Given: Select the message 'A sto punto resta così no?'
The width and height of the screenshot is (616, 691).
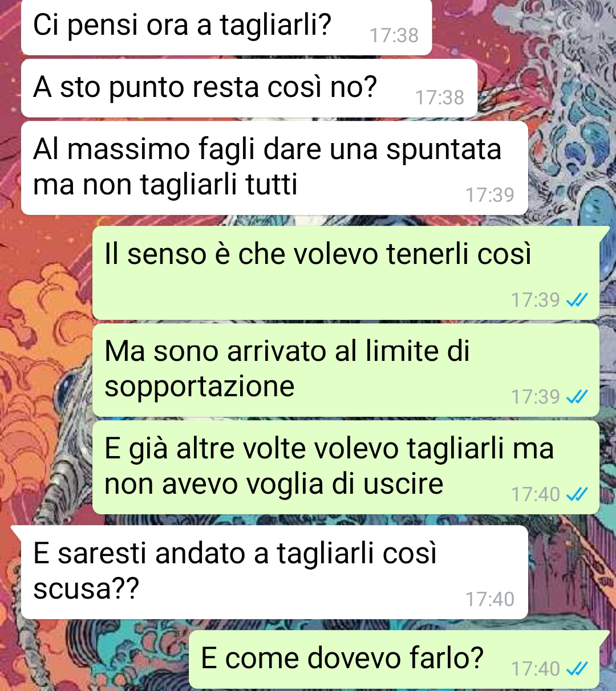Looking at the screenshot, I should coord(249,88).
